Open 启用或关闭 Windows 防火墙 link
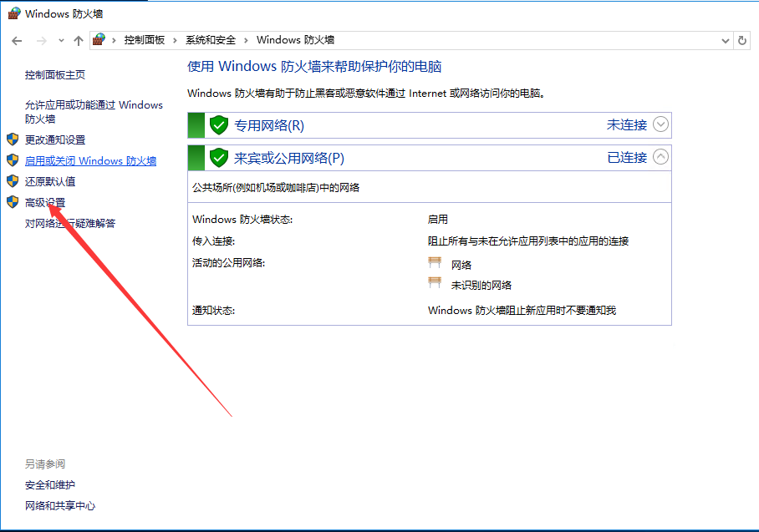Image resolution: width=759 pixels, height=532 pixels. (x=90, y=160)
